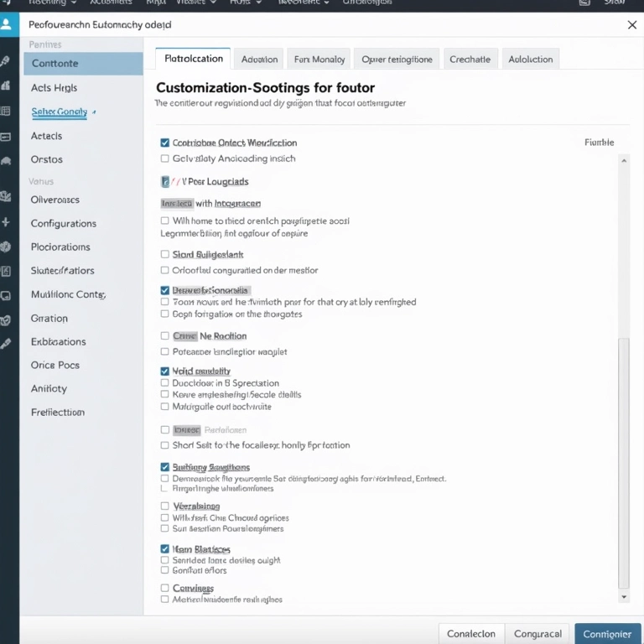Open Freliiecttion in the sidebar
This screenshot has height=644, width=644.
click(x=58, y=412)
